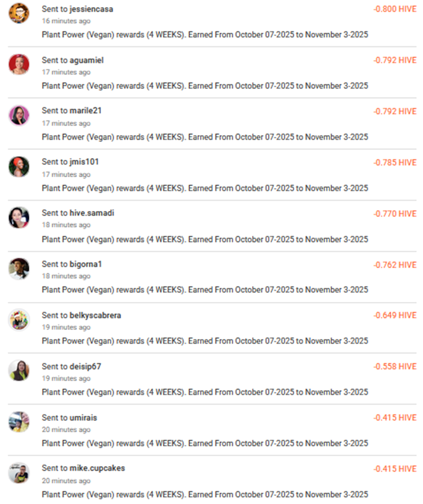Click mike.cupcakes's profile avatar
The image size is (423, 504).
coord(19,473)
